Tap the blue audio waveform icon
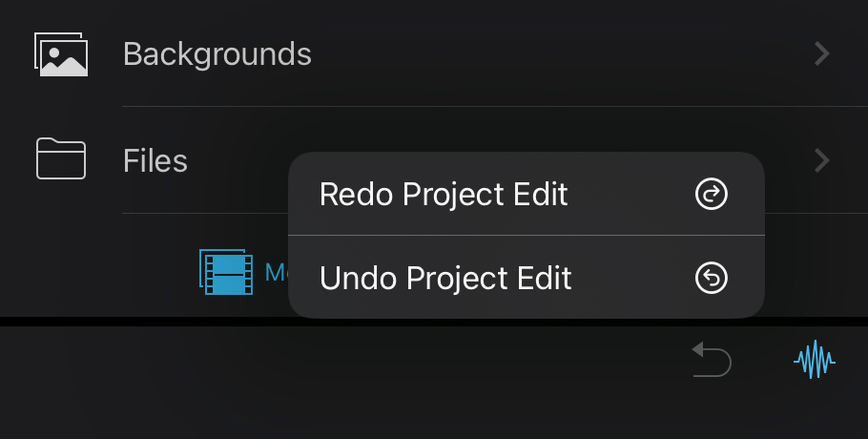Viewport: 868px width, 439px height. pyautogui.click(x=815, y=360)
